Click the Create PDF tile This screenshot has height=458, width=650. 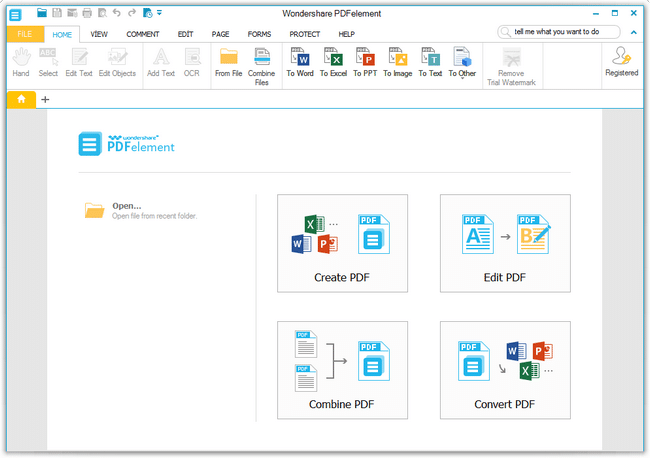(342, 243)
